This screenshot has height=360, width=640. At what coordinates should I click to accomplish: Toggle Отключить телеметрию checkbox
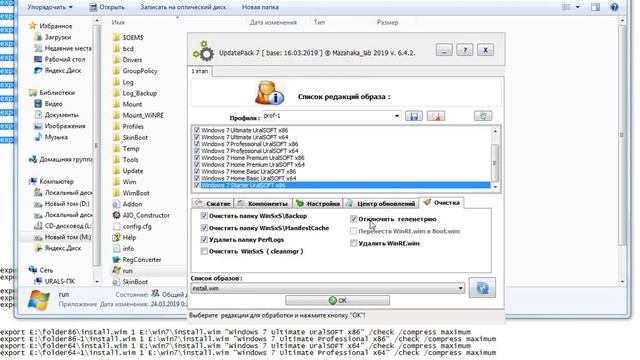click(353, 219)
